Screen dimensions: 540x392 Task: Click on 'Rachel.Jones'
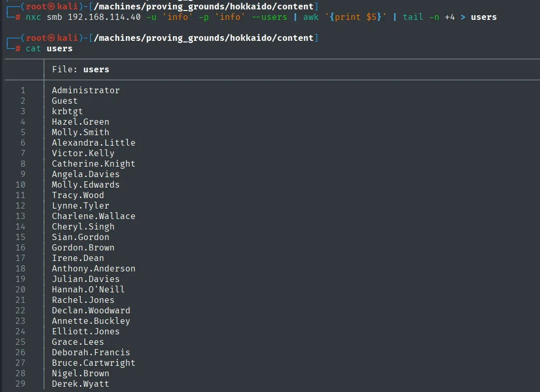[x=83, y=300]
